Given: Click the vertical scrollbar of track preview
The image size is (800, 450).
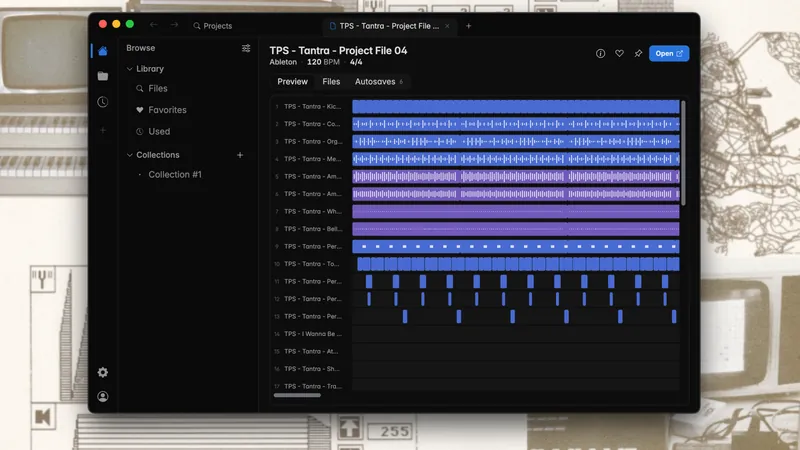Looking at the screenshot, I should click(683, 153).
